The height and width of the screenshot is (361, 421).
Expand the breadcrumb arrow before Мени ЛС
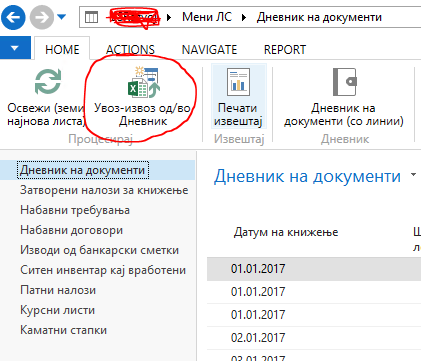[169, 17]
